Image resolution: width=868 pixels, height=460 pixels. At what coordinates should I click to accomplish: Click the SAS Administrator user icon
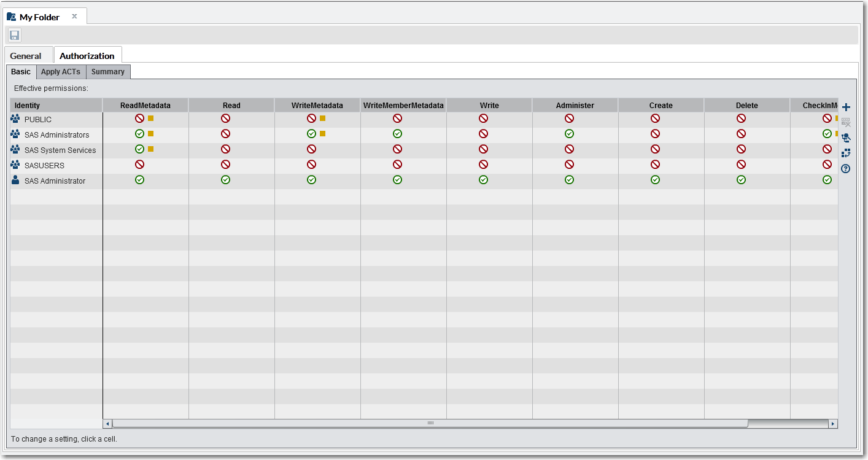(15, 181)
